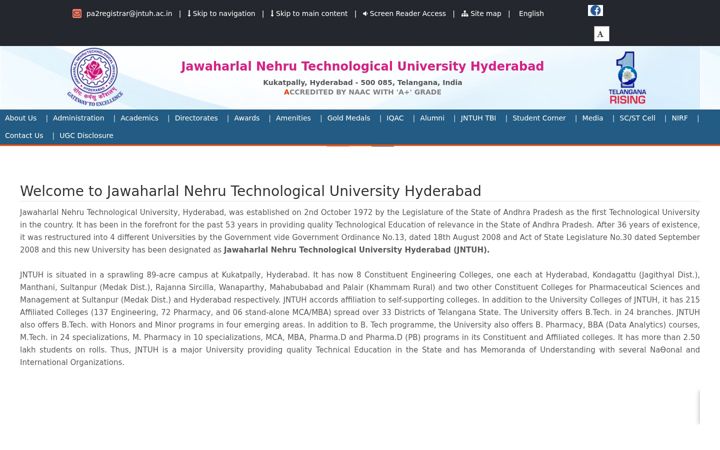
Task: Click the JNTUH university emblem logo
Action: [95, 77]
